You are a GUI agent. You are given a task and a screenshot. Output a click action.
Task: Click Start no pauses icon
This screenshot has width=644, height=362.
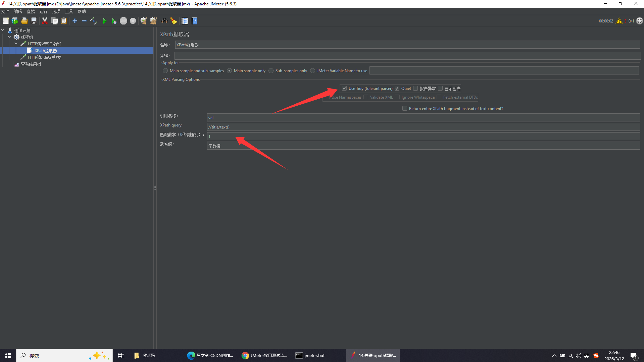114,21
